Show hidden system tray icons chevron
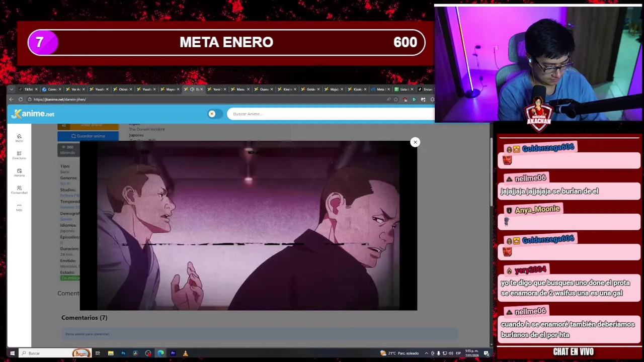 click(x=426, y=353)
